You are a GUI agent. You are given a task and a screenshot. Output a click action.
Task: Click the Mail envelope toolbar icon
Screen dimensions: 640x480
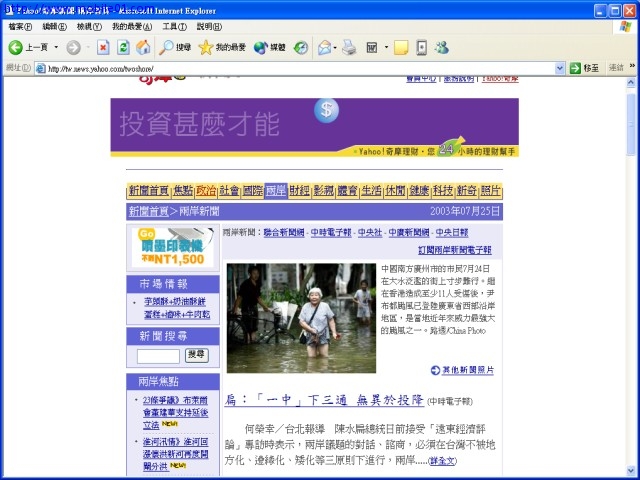point(324,47)
